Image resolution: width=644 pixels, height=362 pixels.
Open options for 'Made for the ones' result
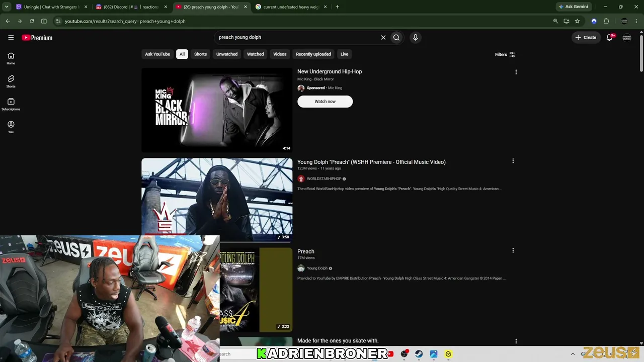[x=516, y=341]
